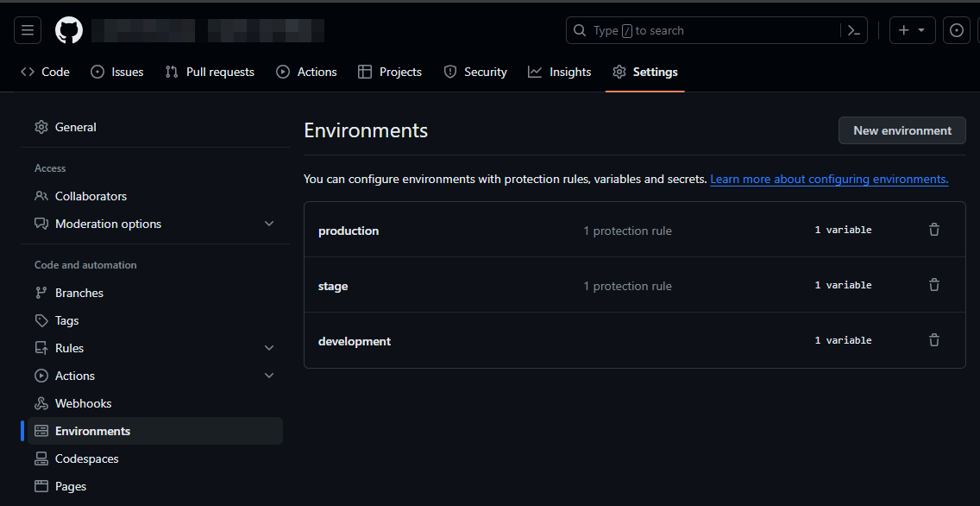Click '1 protection rule' in production row
The width and height of the screenshot is (980, 506).
627,231
